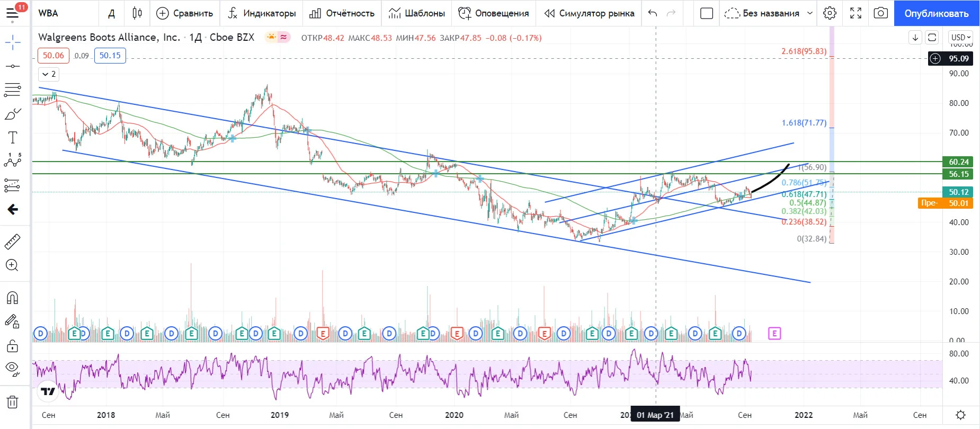Click the Walgreens Boots Alliance title
Image resolution: width=980 pixels, height=429 pixels.
click(x=109, y=38)
